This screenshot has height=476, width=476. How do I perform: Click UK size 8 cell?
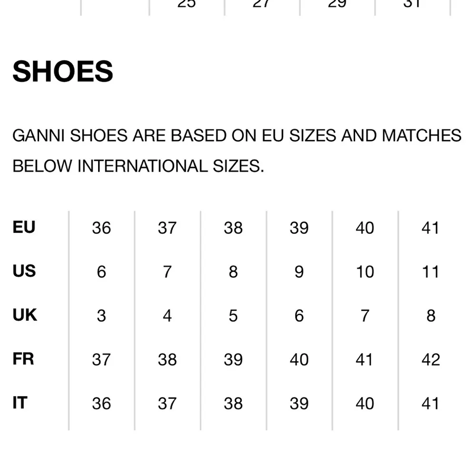click(430, 316)
